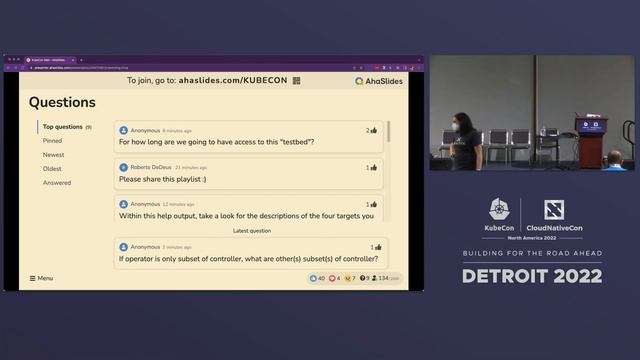Screen dimensions: 640x360
Task: Open the Menu hamburger button
Action: click(x=41, y=278)
